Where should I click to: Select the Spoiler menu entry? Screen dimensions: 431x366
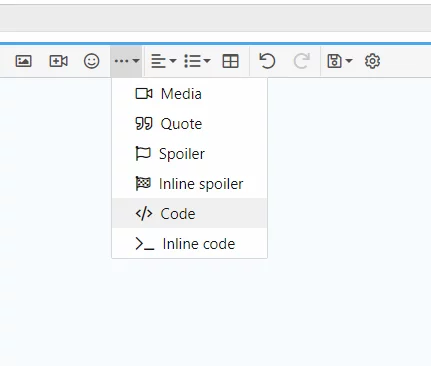189,154
